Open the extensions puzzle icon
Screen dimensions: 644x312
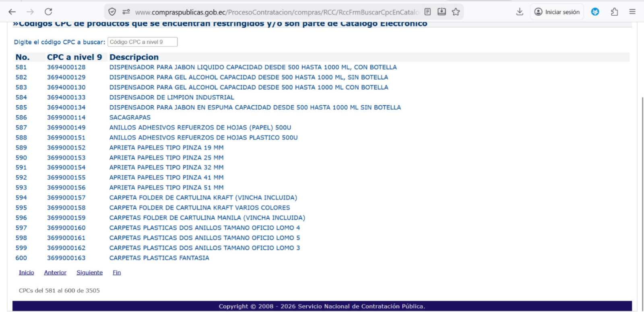[614, 12]
